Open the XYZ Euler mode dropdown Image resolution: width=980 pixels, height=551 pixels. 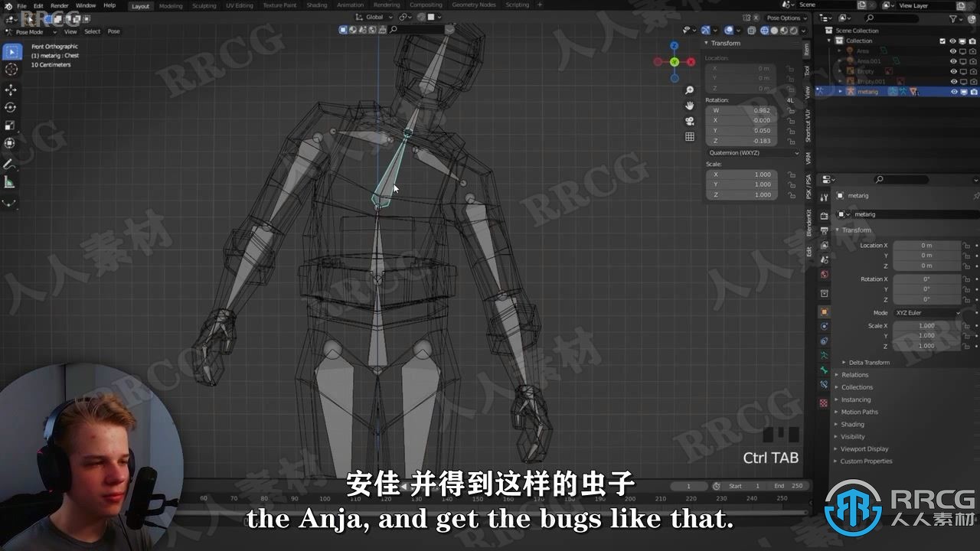coord(926,312)
